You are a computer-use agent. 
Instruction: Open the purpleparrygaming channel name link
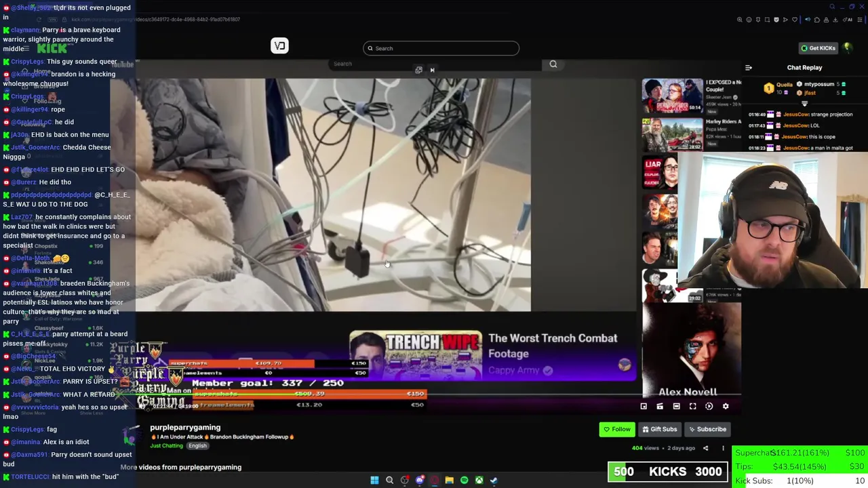(185, 428)
